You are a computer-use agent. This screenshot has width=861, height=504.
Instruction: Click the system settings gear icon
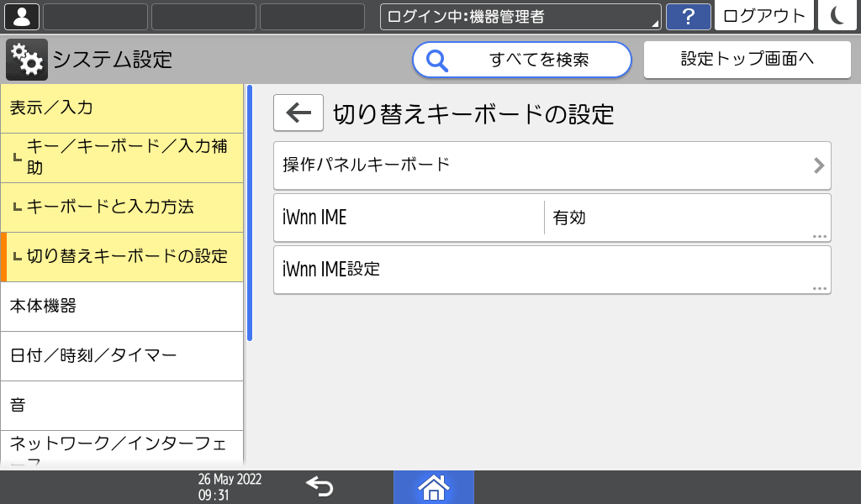pyautogui.click(x=27, y=59)
